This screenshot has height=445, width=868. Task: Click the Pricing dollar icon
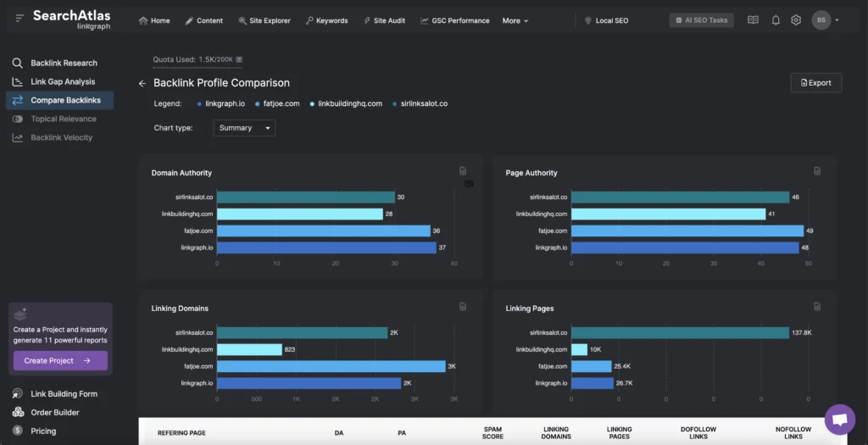(18, 431)
